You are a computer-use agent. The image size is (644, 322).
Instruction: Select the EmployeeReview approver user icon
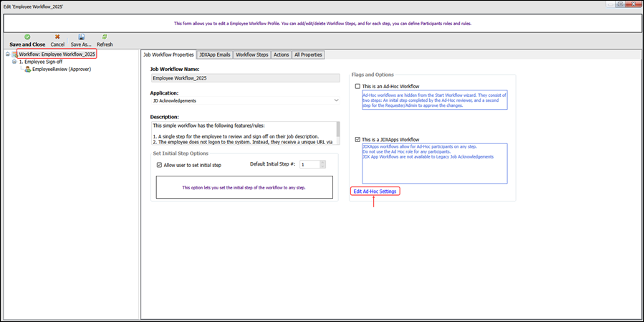27,70
